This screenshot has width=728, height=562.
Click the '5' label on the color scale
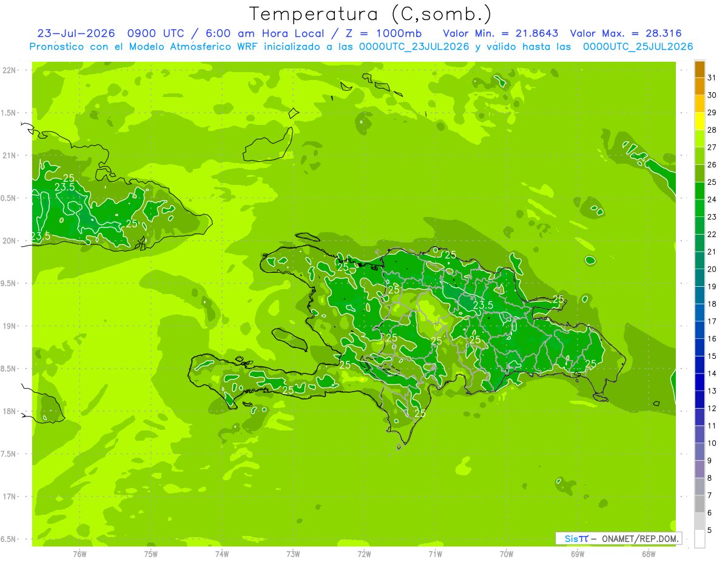(x=709, y=530)
